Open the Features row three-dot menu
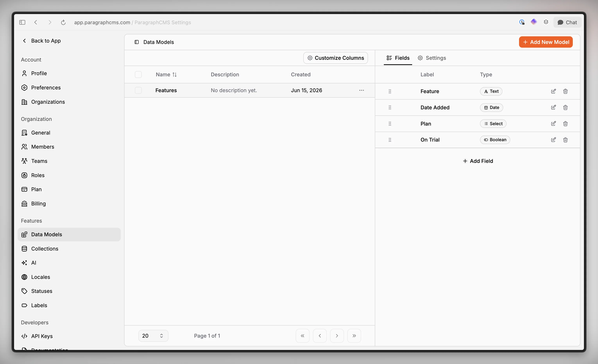 361,90
